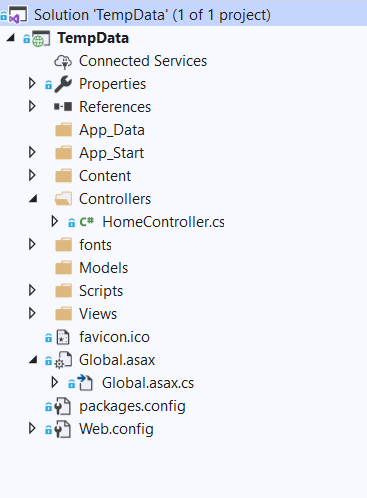
Task: Expand the HomeController.cs node arrow
Action: pyautogui.click(x=55, y=222)
